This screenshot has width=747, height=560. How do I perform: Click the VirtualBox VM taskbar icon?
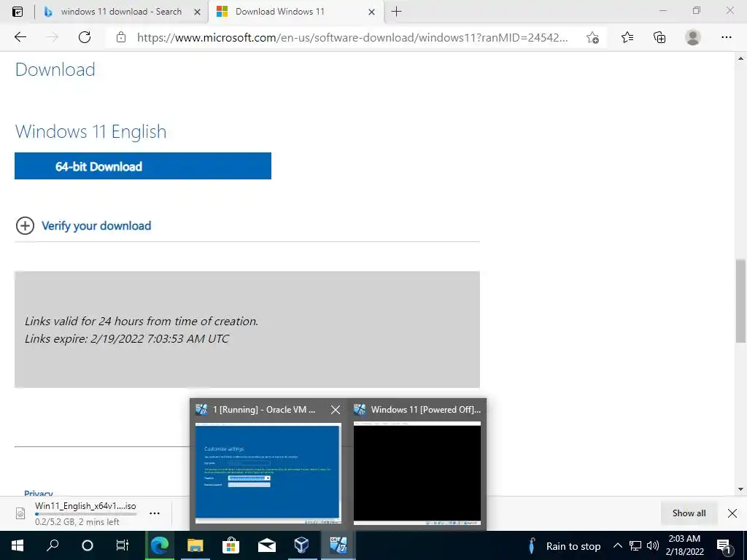[x=338, y=545]
